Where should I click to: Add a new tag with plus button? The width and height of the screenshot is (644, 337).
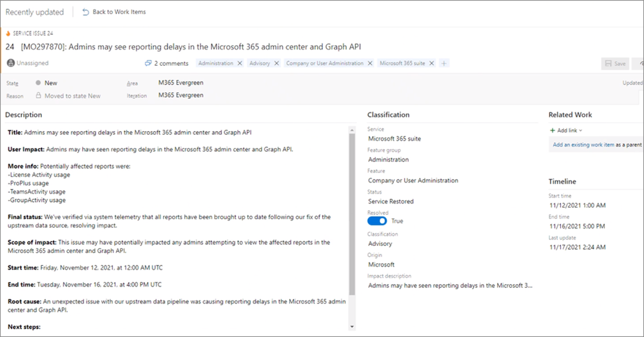point(444,63)
